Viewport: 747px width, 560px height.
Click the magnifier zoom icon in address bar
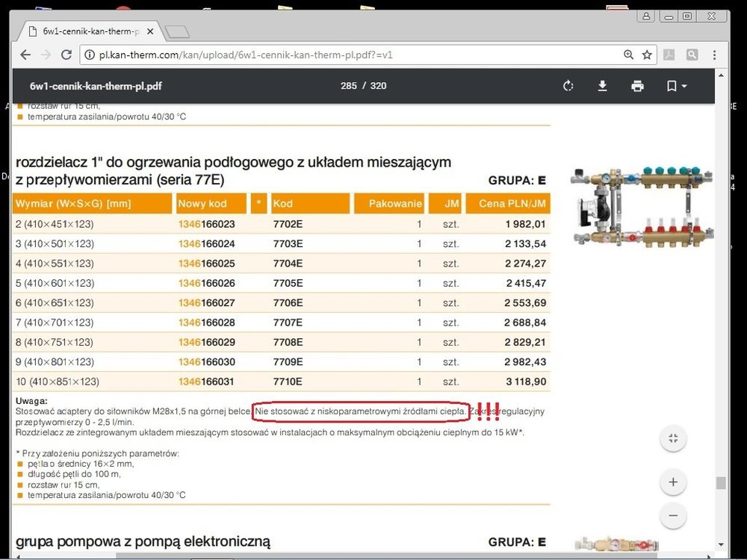629,55
